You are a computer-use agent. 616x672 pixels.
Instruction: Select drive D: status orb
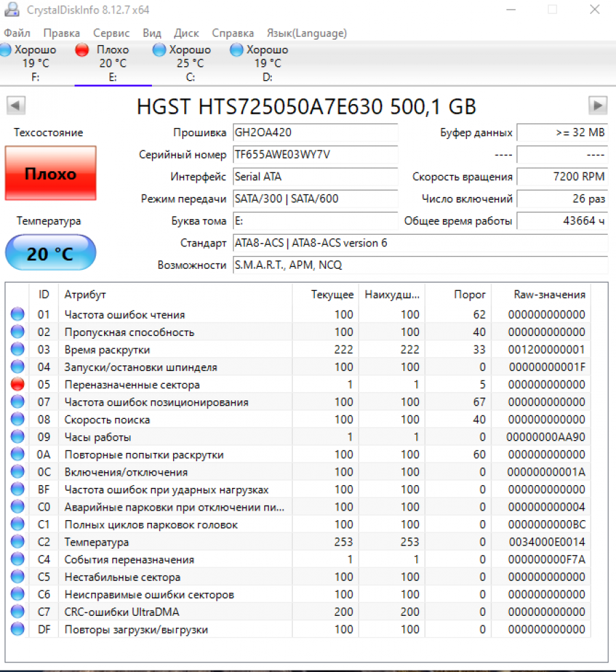(x=237, y=50)
